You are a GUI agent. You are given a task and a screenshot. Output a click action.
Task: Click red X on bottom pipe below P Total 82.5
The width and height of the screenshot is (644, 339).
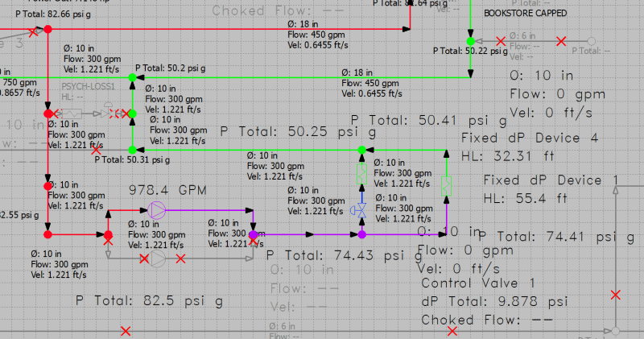[126, 331]
